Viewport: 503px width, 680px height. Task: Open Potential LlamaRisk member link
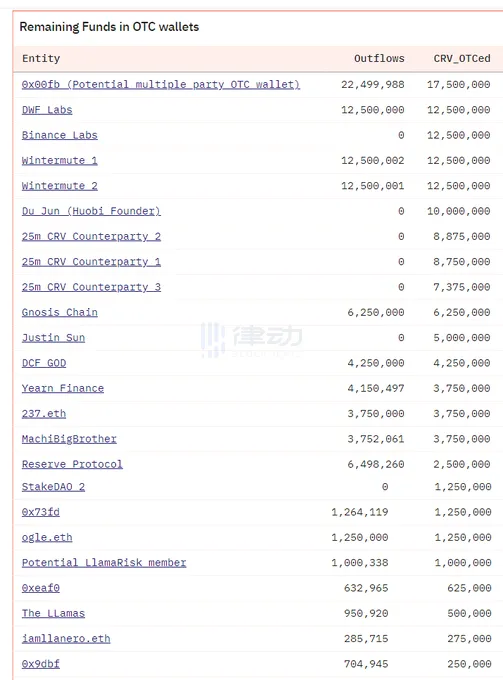coord(104,562)
